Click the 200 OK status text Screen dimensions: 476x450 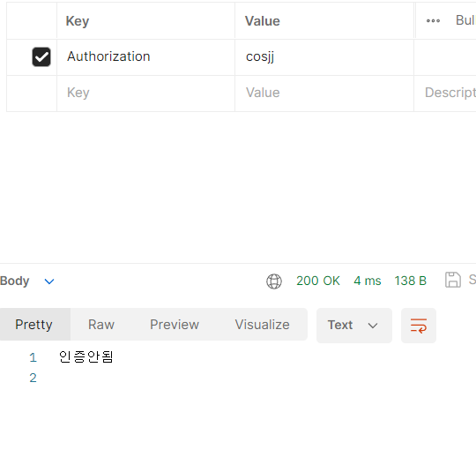pyautogui.click(x=318, y=281)
